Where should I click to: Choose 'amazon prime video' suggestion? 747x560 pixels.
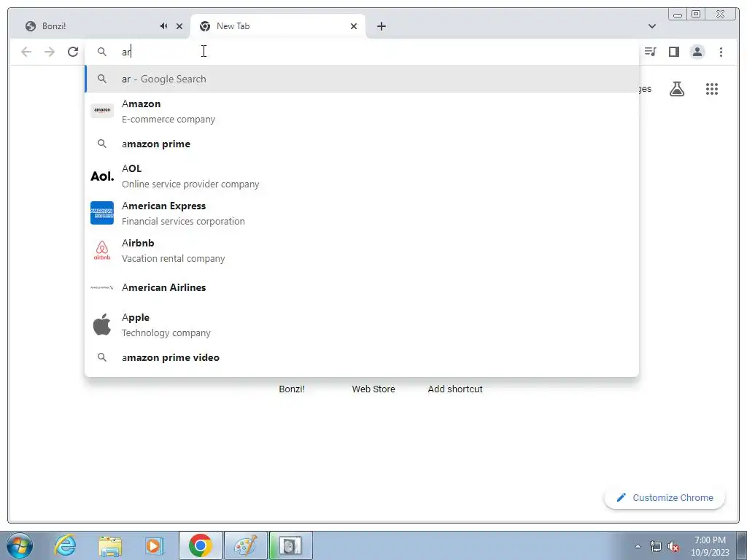(x=362, y=357)
